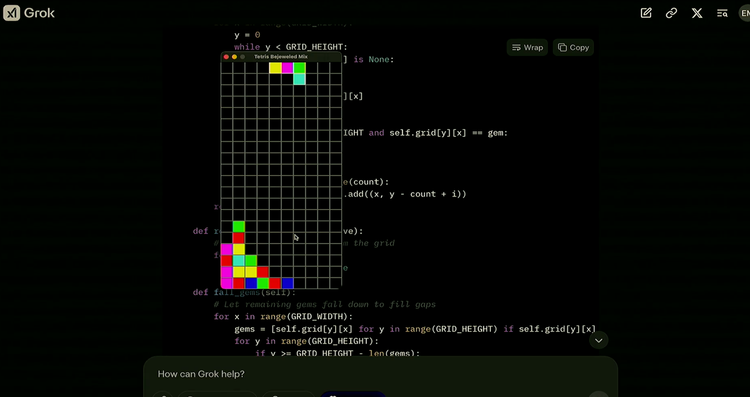
Task: Click the Tetris Bejeweled Mix title bar
Action: pyautogui.click(x=281, y=57)
